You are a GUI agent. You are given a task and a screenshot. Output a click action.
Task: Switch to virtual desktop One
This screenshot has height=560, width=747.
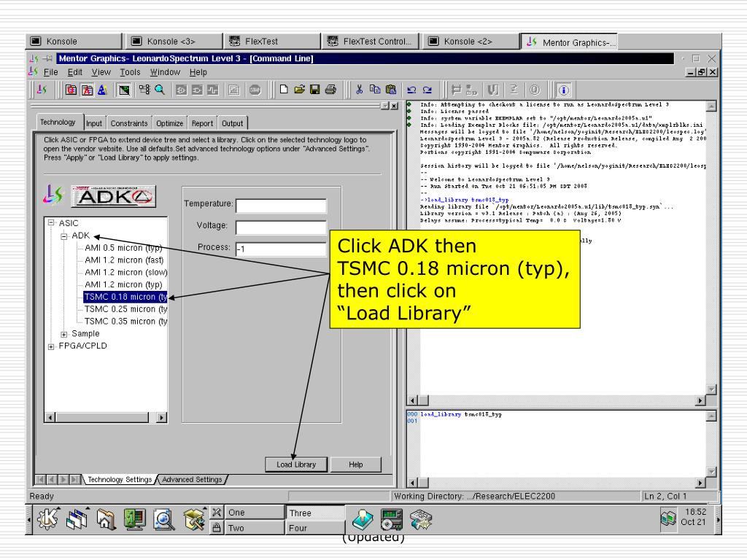point(254,513)
